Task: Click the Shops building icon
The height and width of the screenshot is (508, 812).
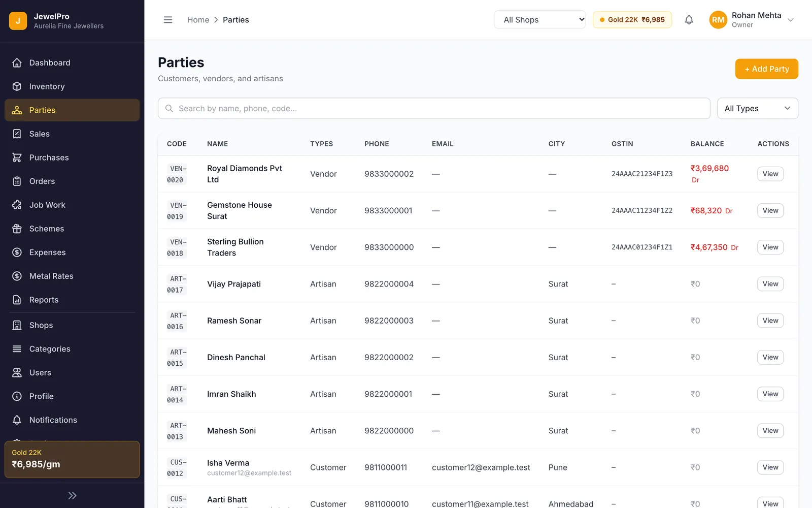Action: click(x=17, y=325)
